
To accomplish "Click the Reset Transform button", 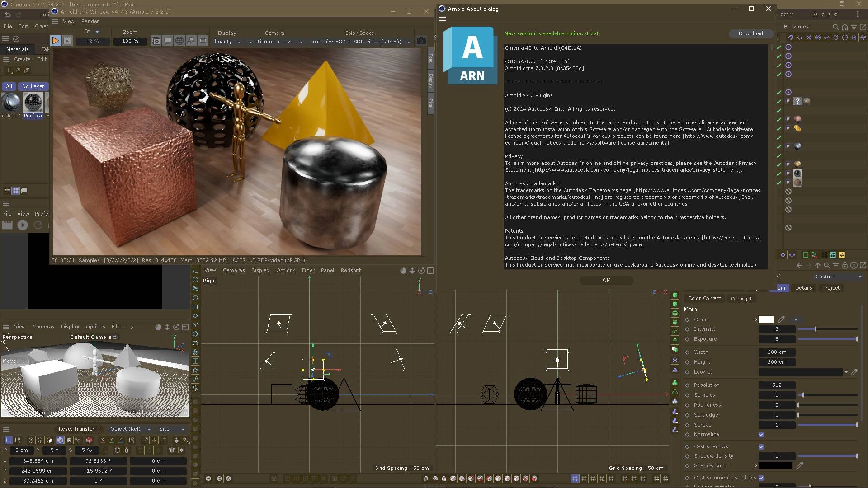I will [x=79, y=429].
